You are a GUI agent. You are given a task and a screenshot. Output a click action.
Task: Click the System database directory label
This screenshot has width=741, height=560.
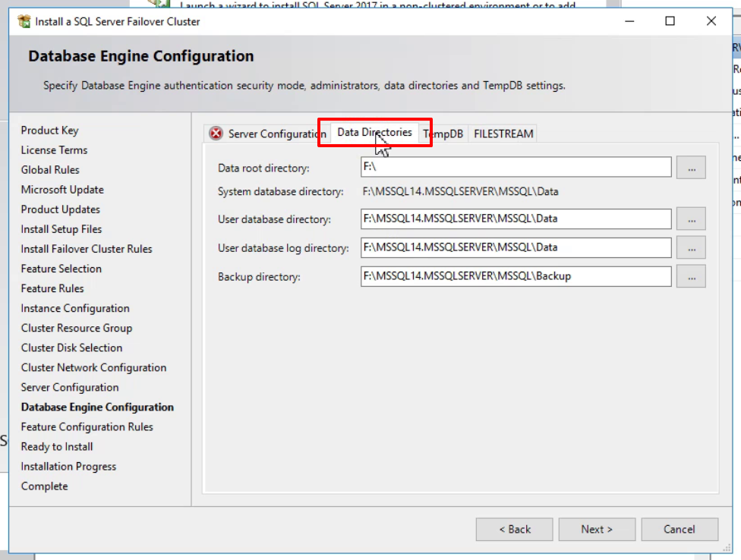point(281,192)
